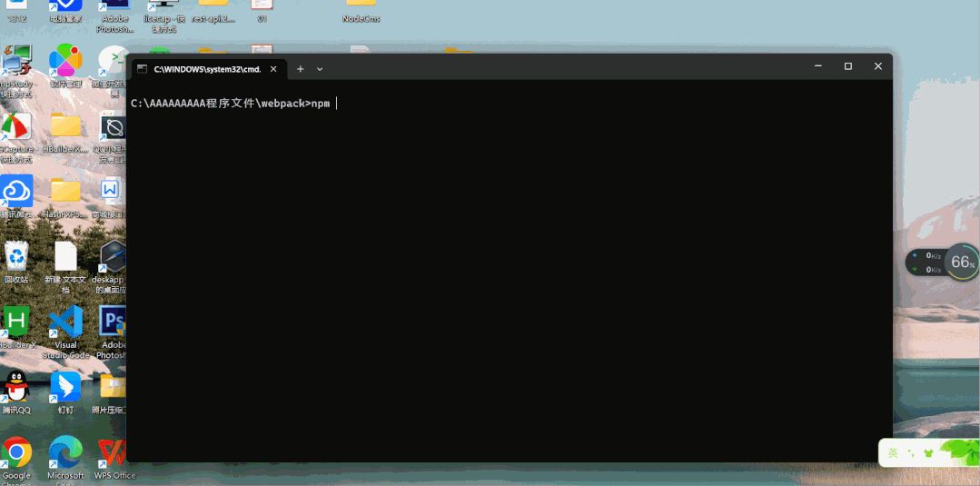The image size is (980, 486).
Task: Launch Google Chrome from desktop
Action: tap(16, 453)
